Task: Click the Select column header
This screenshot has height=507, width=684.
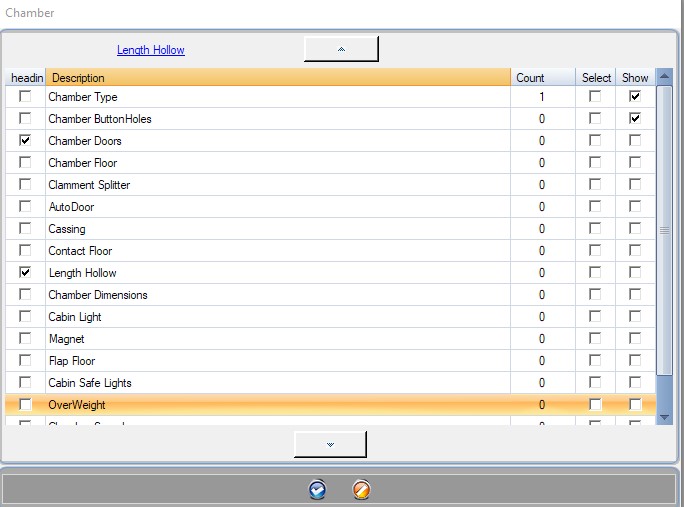Action: tap(596, 77)
